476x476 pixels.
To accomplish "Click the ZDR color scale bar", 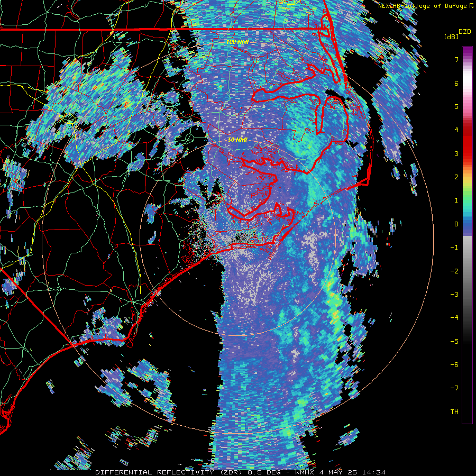I will click(467, 235).
